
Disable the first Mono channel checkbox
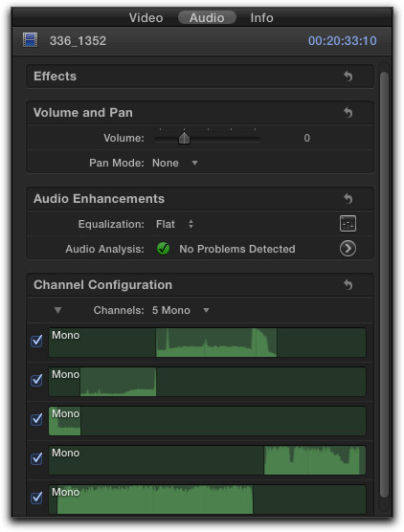coord(36,341)
